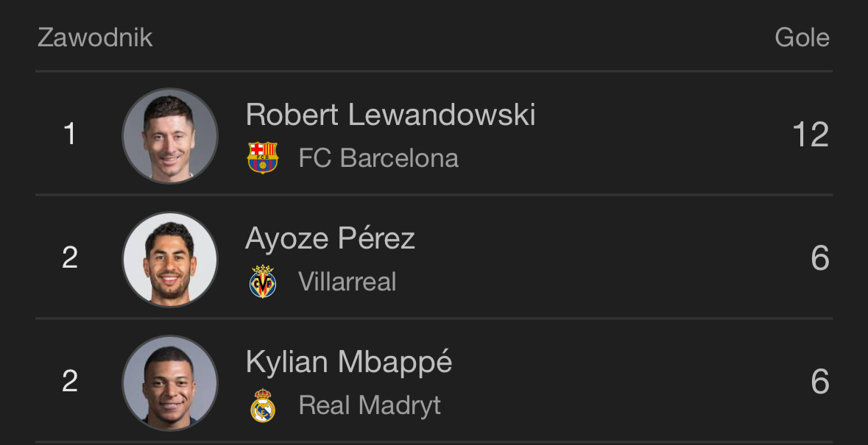Screen dimensions: 868x445
Task: Open Ayoze Pérez's profile photo
Action: (170, 259)
